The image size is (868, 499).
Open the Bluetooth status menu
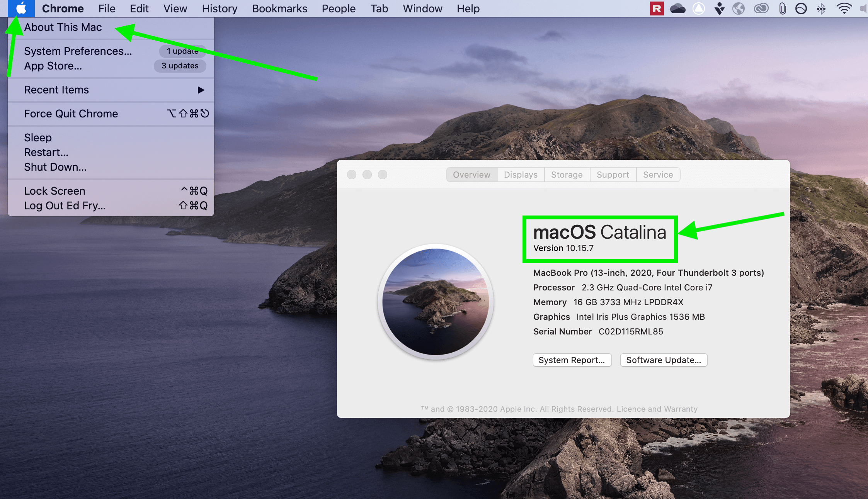tap(821, 8)
